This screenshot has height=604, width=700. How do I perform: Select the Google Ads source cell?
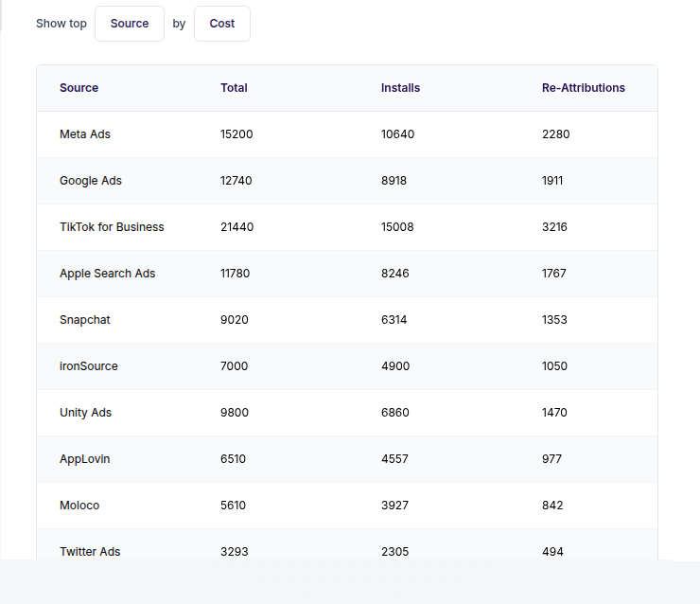click(91, 181)
